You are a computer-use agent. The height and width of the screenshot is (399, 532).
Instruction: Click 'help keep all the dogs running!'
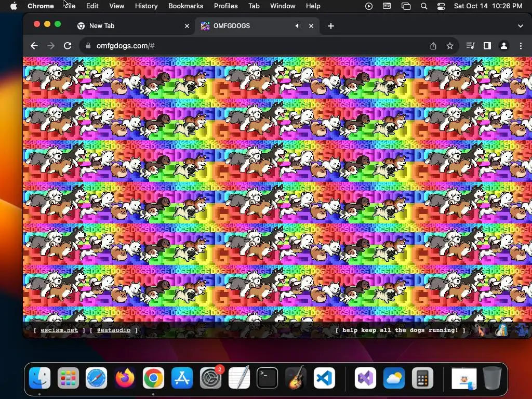[401, 330]
